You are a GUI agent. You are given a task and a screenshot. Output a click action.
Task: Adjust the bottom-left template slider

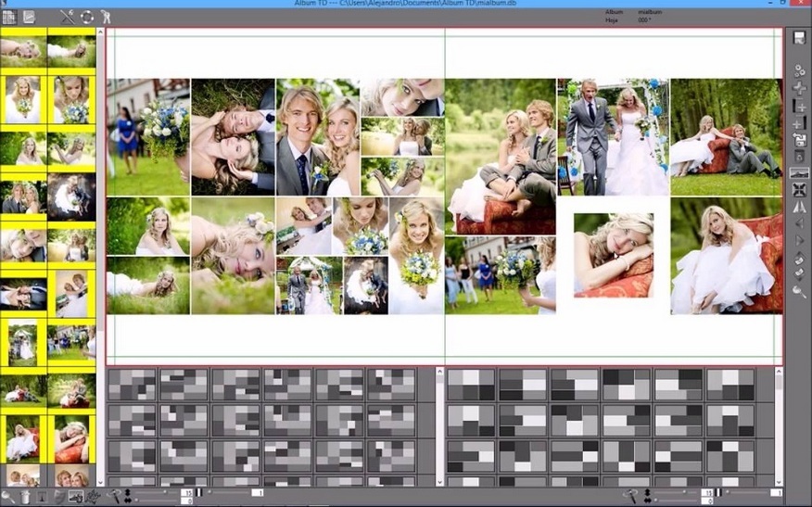click(167, 493)
